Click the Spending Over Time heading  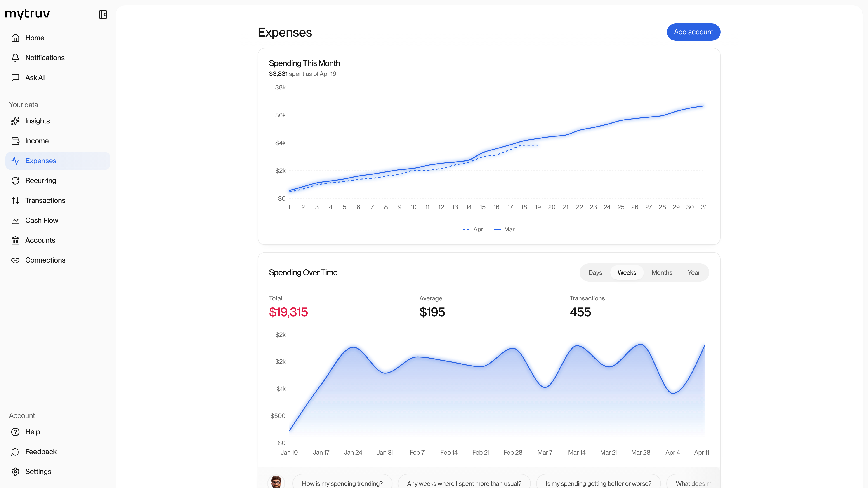303,272
